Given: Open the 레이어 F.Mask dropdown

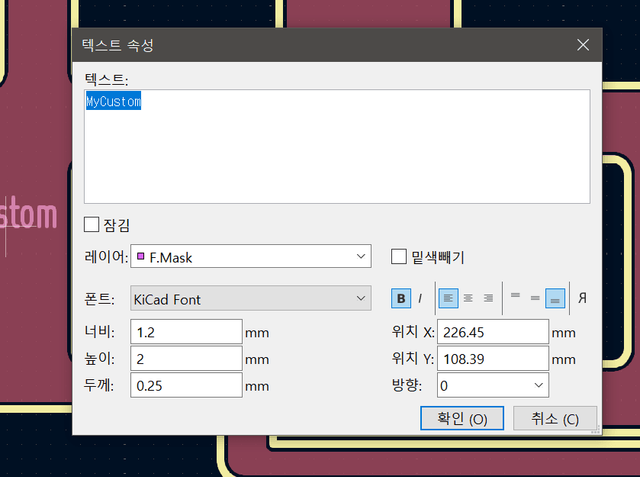Looking at the screenshot, I should pyautogui.click(x=251, y=256).
